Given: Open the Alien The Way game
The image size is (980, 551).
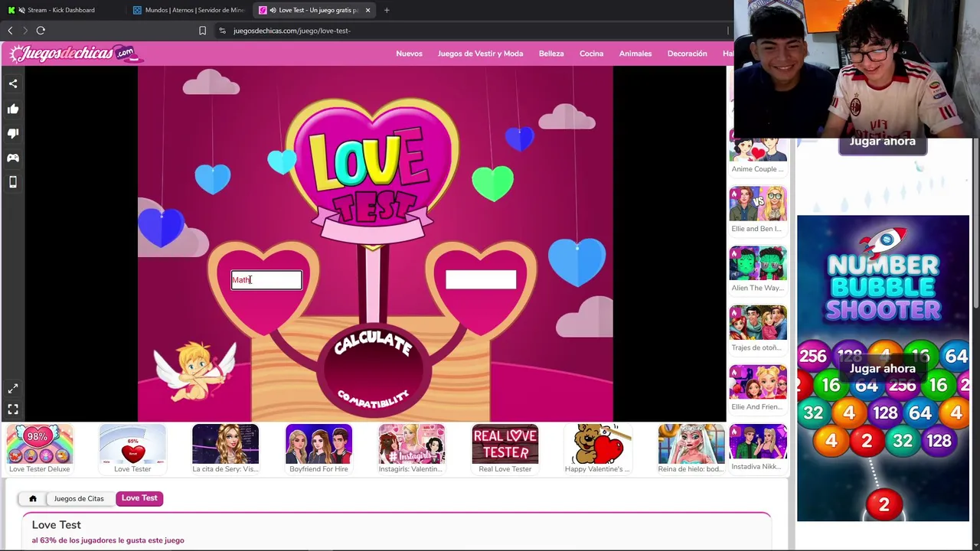Looking at the screenshot, I should point(757,269).
